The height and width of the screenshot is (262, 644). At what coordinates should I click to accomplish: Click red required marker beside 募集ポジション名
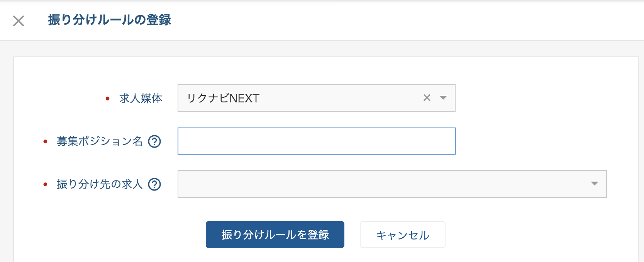(x=45, y=142)
